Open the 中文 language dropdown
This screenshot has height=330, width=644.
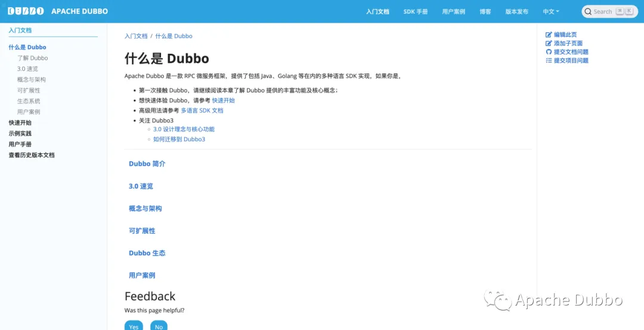pos(551,11)
